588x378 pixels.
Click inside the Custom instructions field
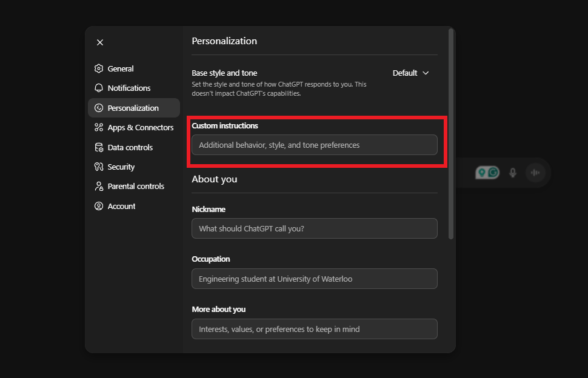315,145
